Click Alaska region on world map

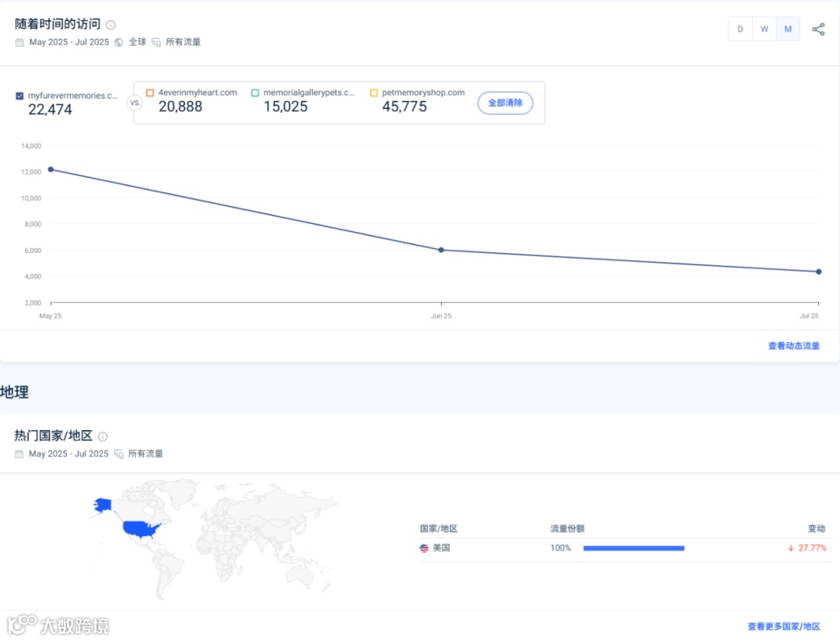(x=103, y=505)
